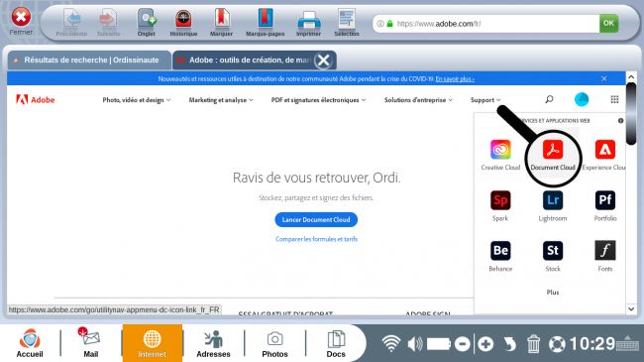Go to Accueil home screen
Screen dimensions: 644x362
click(30, 343)
